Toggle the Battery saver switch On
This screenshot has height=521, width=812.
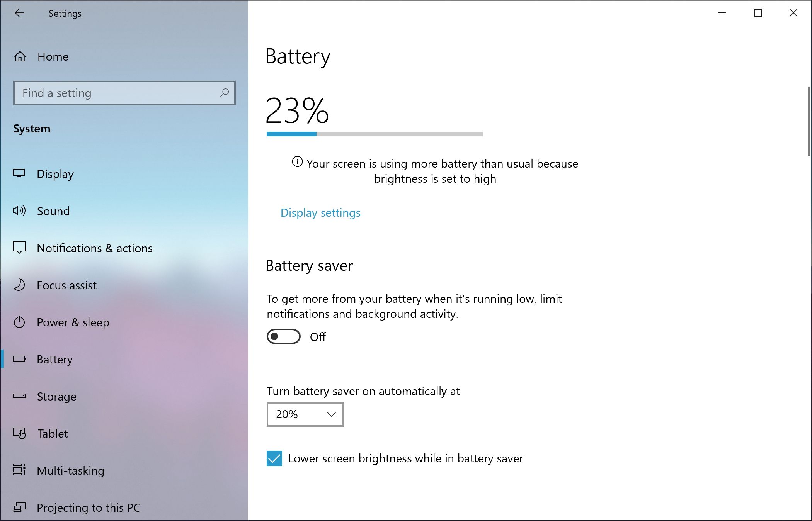284,336
